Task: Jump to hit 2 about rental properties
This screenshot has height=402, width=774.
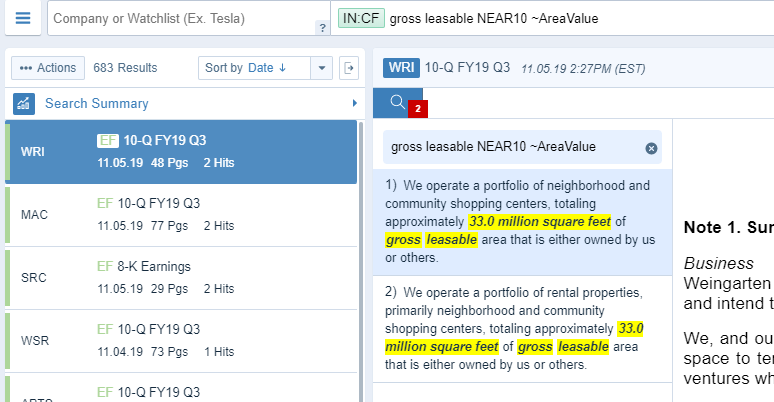Action: [522, 329]
